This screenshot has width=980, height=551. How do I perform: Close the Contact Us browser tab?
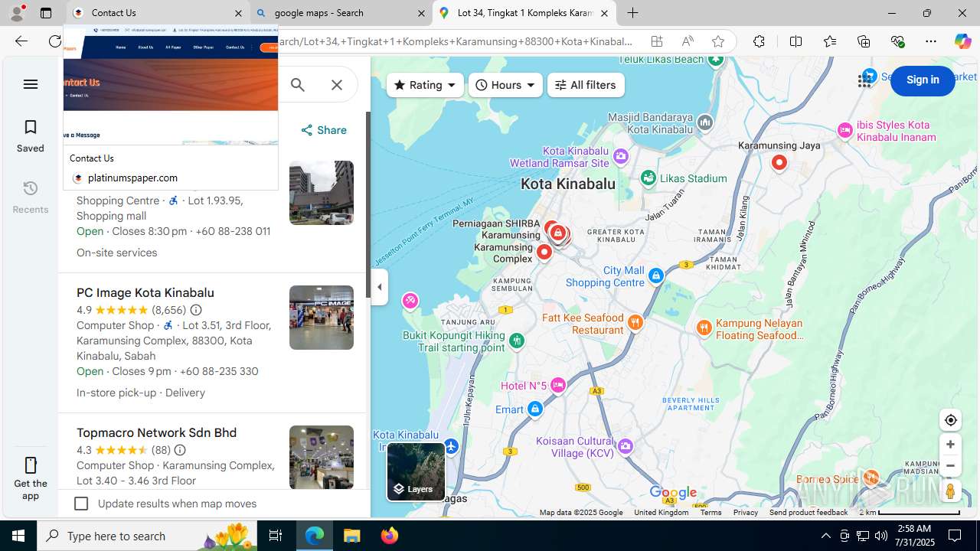(x=238, y=13)
